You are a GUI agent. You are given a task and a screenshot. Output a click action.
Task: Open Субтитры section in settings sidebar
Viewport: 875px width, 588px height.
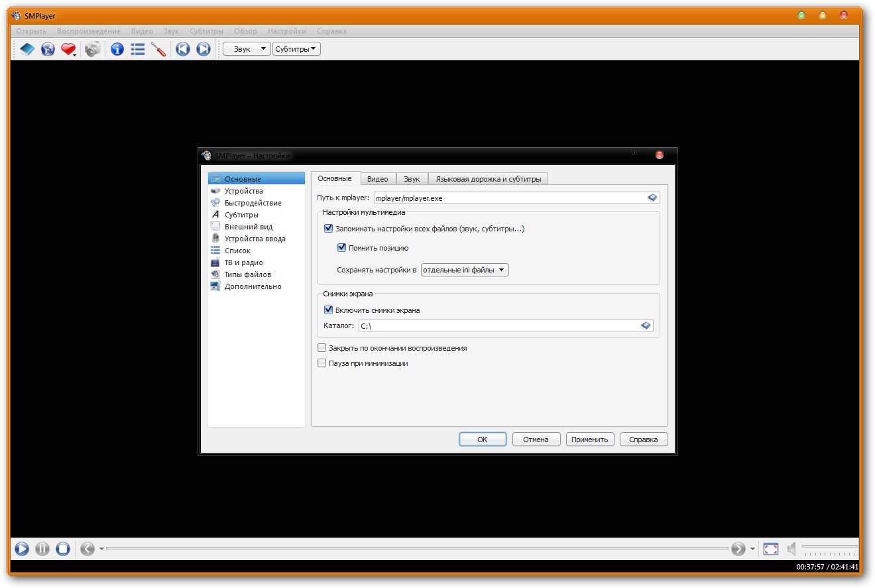point(257,215)
